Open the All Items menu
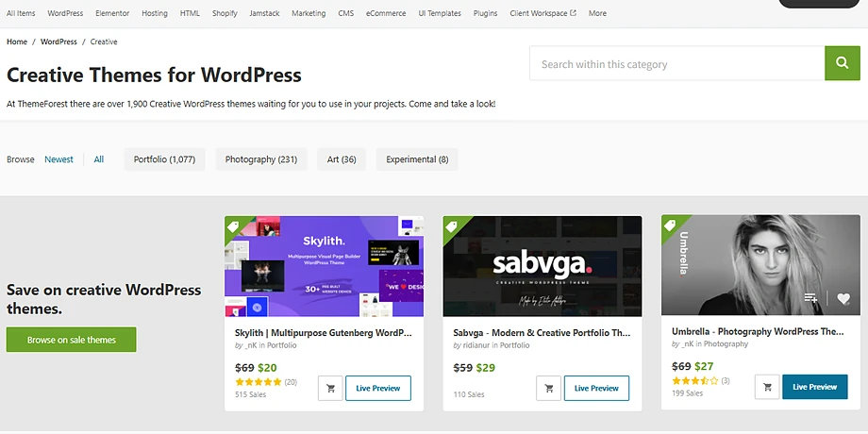 click(x=21, y=13)
